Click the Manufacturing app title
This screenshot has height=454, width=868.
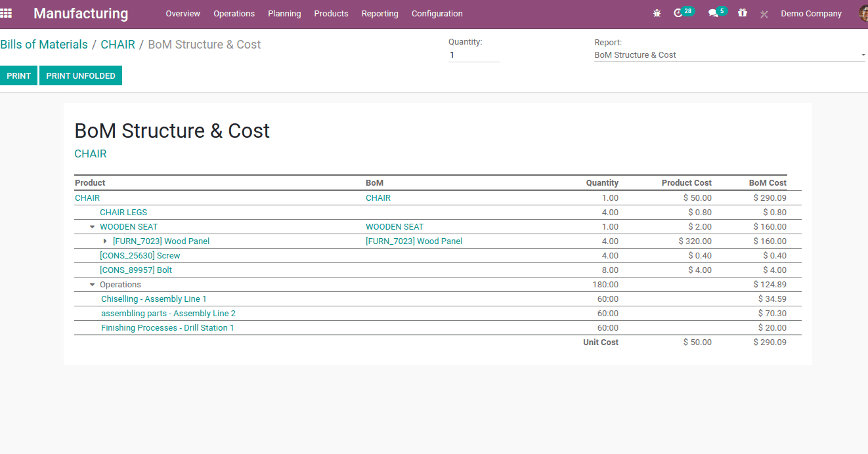pos(81,13)
